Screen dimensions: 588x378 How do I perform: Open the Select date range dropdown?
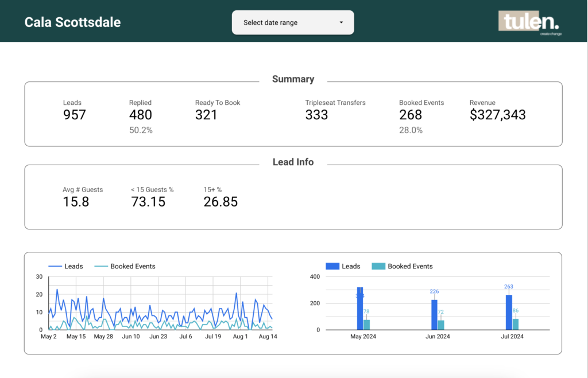(292, 22)
